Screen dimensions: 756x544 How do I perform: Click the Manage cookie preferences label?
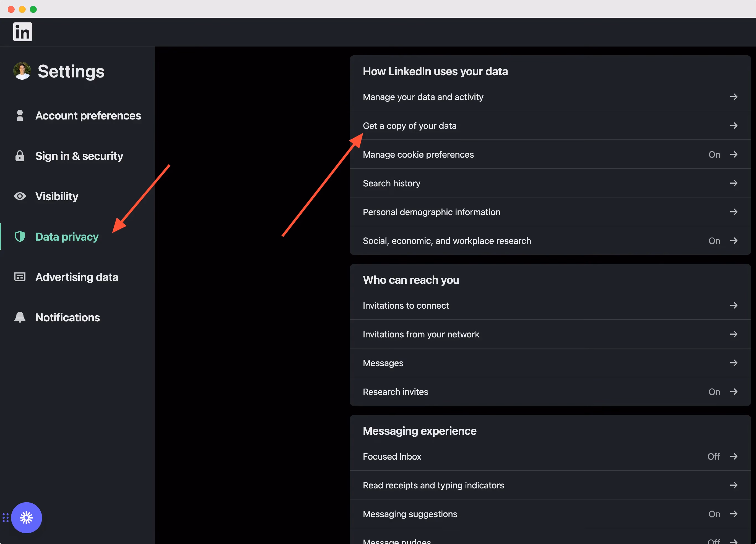click(418, 155)
